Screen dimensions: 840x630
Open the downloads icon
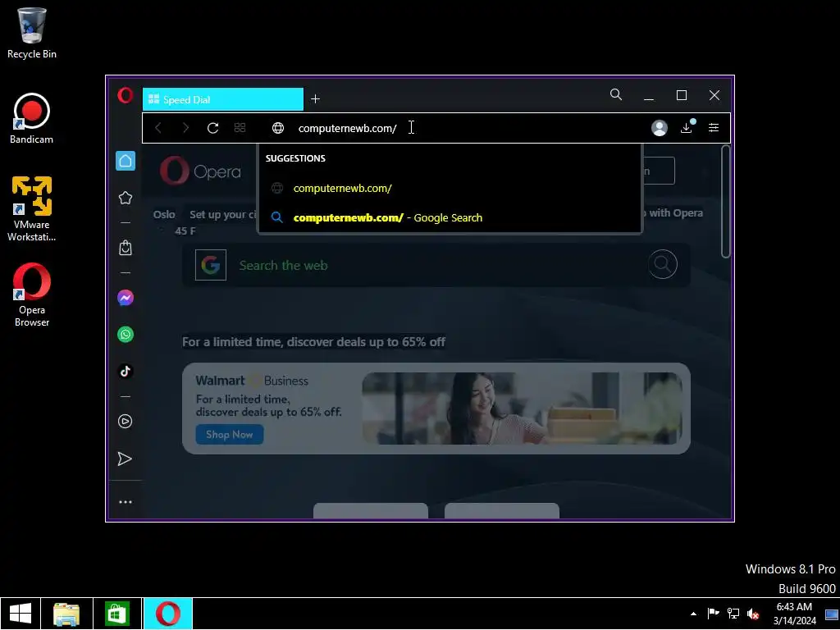pyautogui.click(x=687, y=127)
